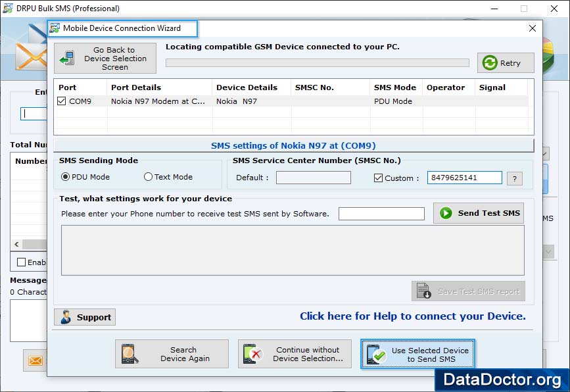Click the Use Selected Device to Send SMS label
This screenshot has height=392, width=570.
[x=431, y=355]
